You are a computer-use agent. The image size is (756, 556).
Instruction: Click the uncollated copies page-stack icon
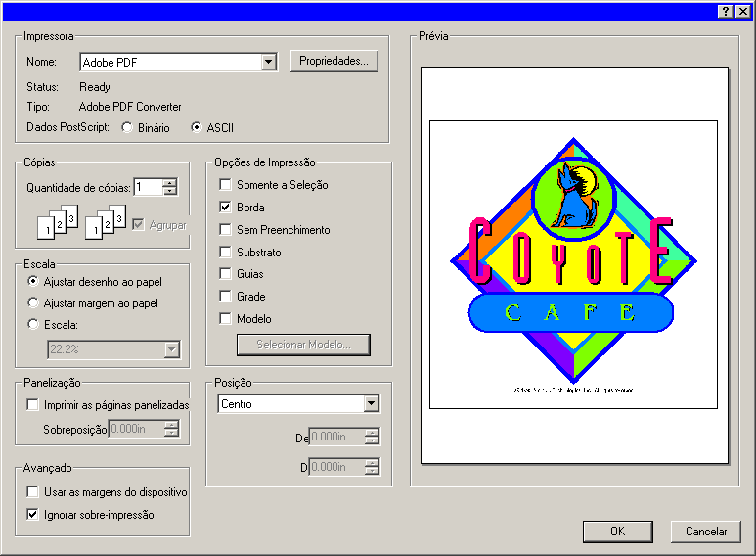[x=106, y=221]
